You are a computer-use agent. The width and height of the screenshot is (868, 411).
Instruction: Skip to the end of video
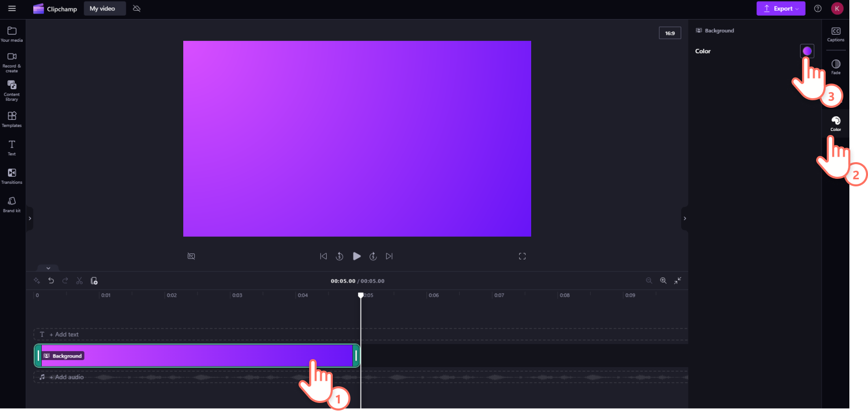(389, 256)
